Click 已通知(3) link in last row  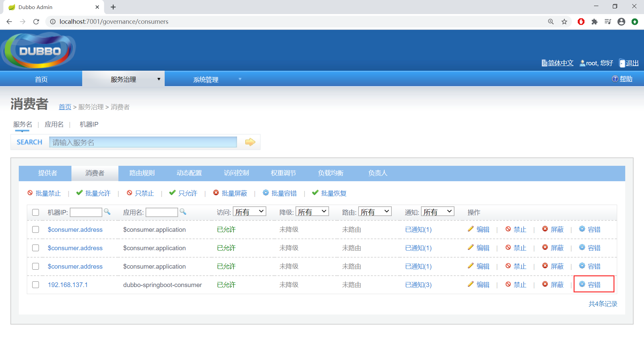tap(418, 285)
